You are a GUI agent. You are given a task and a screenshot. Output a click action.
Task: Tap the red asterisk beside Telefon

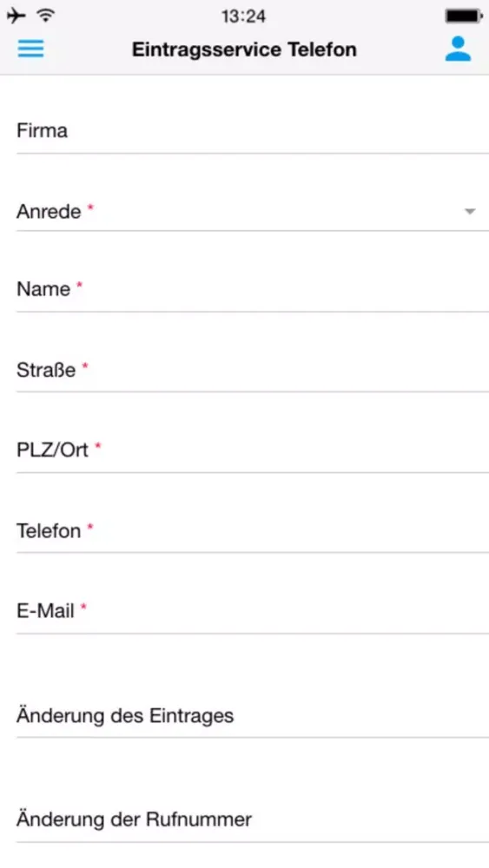coord(90,527)
